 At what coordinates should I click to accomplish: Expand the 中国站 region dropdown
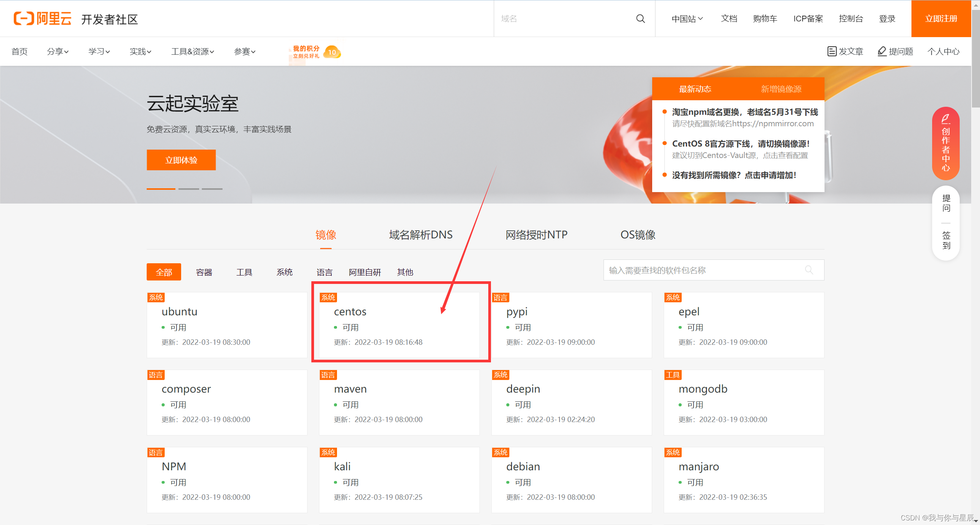point(687,19)
